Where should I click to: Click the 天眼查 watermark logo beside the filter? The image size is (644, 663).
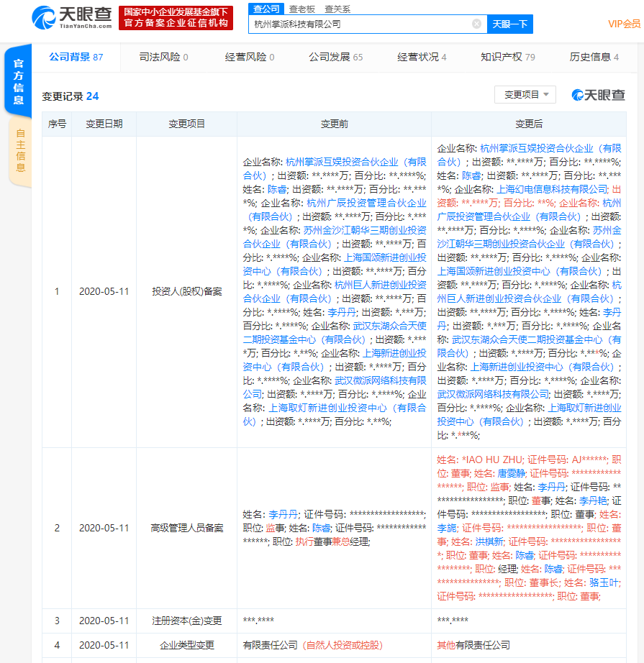[598, 95]
